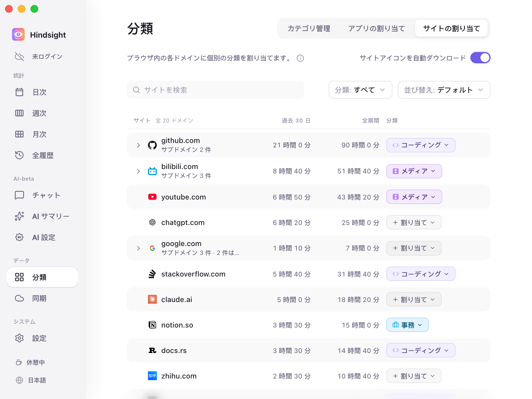Open the 月次 monthly grid icon

[19, 134]
